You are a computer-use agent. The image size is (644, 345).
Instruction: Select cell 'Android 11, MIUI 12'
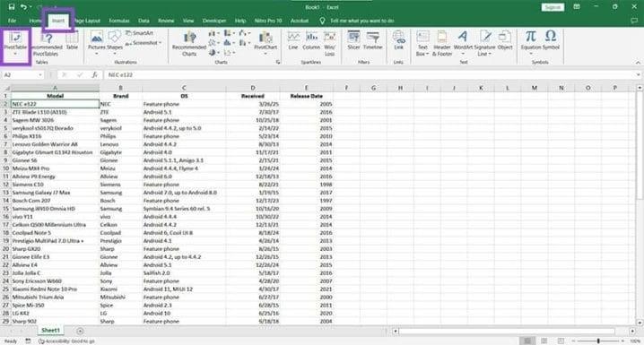(x=184, y=289)
